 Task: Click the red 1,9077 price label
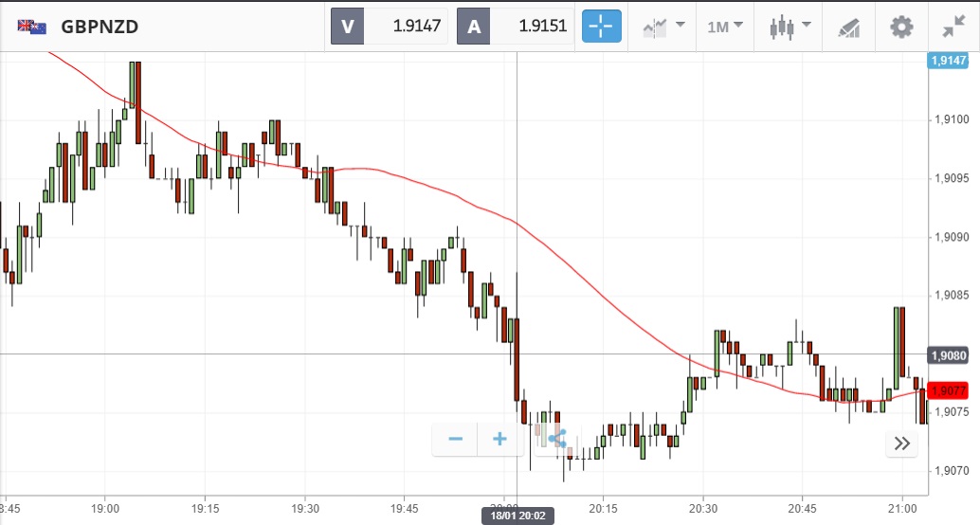click(x=948, y=390)
